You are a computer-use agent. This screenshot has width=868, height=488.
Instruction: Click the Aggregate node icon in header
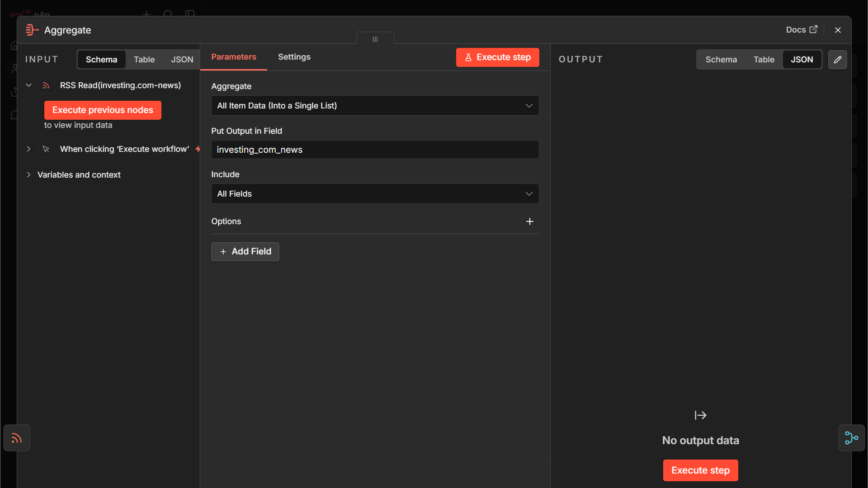32,30
